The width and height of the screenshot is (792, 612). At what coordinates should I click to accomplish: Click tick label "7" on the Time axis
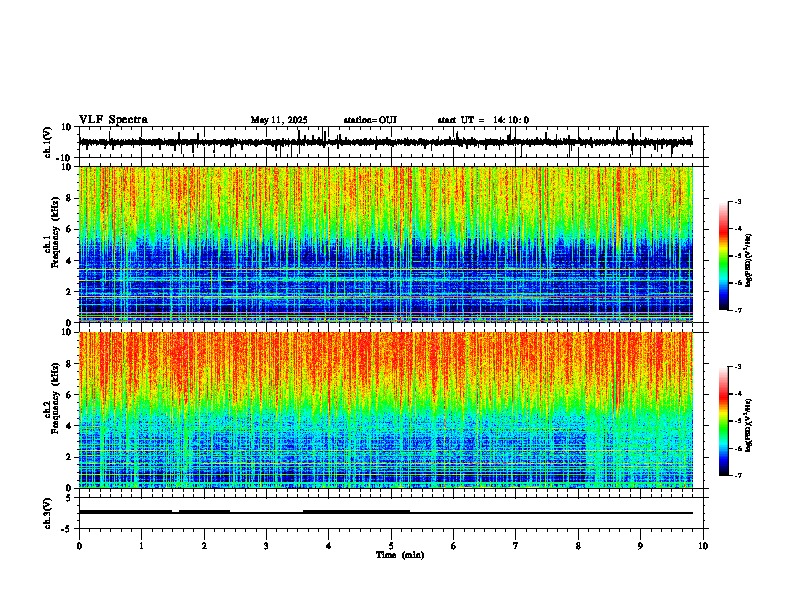point(516,546)
